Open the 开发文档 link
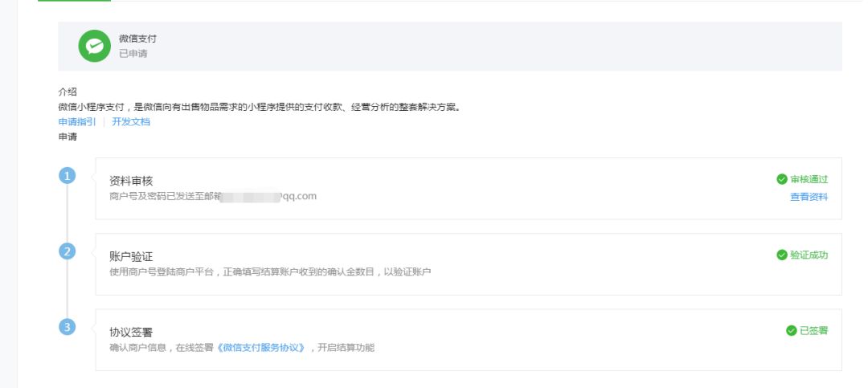Screen dimensions: 868x388 click(131, 122)
